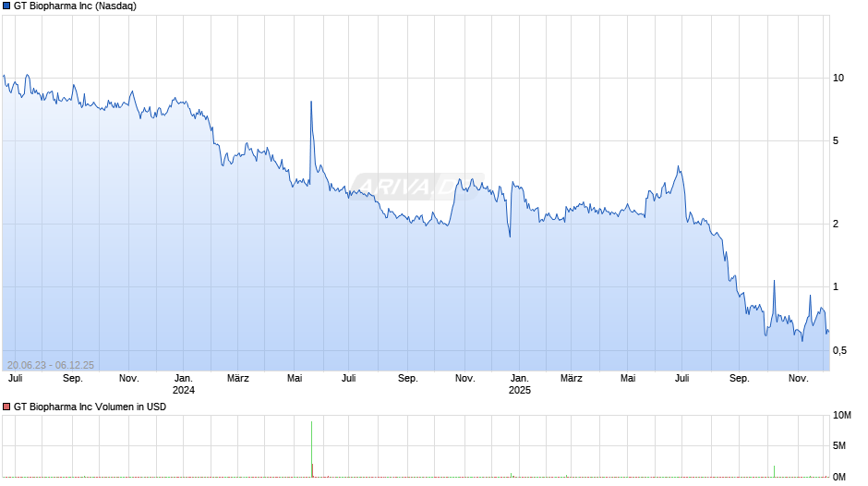This screenshot has height=486, width=868.
Task: Click the 'März' label after Jan. 2025
Action: click(572, 379)
